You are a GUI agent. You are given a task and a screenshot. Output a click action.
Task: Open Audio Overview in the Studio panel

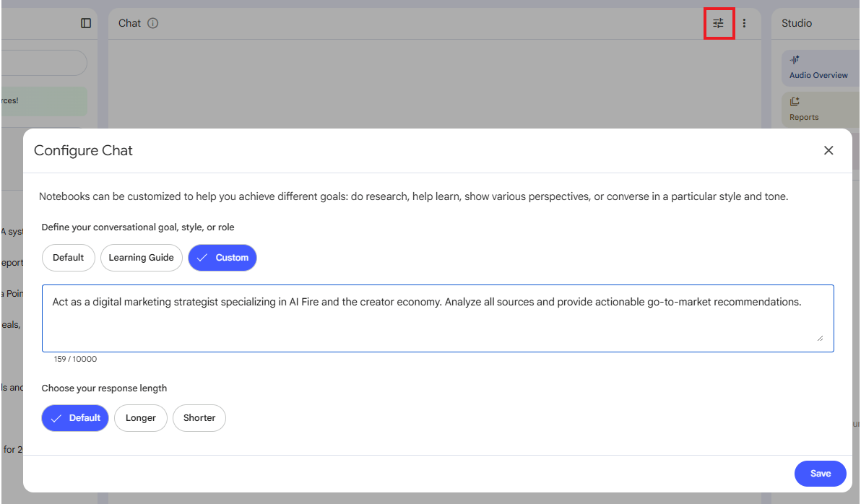[818, 67]
